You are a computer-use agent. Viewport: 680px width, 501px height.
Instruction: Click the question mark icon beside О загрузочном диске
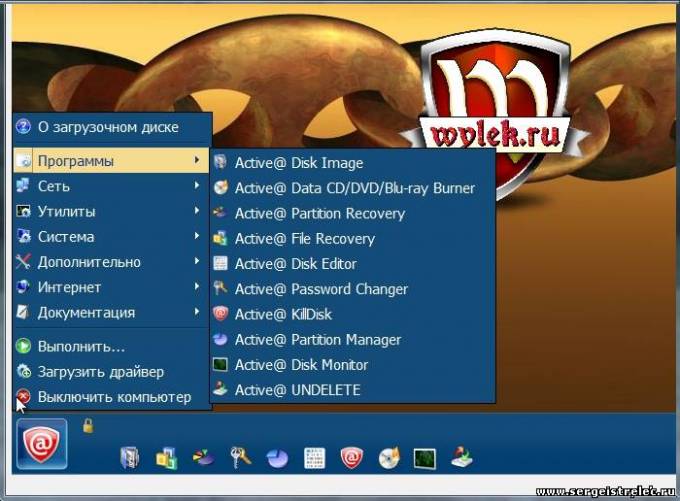coord(23,127)
